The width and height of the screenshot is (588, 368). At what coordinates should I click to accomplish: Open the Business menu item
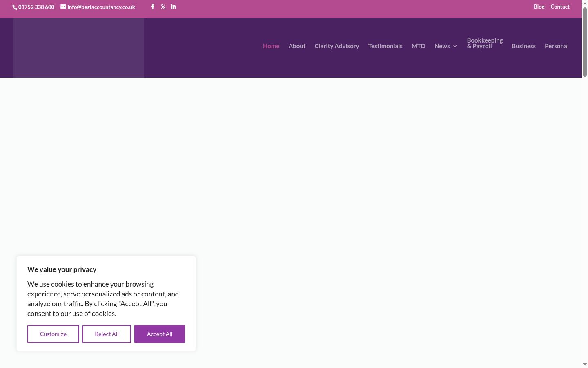[x=523, y=46]
